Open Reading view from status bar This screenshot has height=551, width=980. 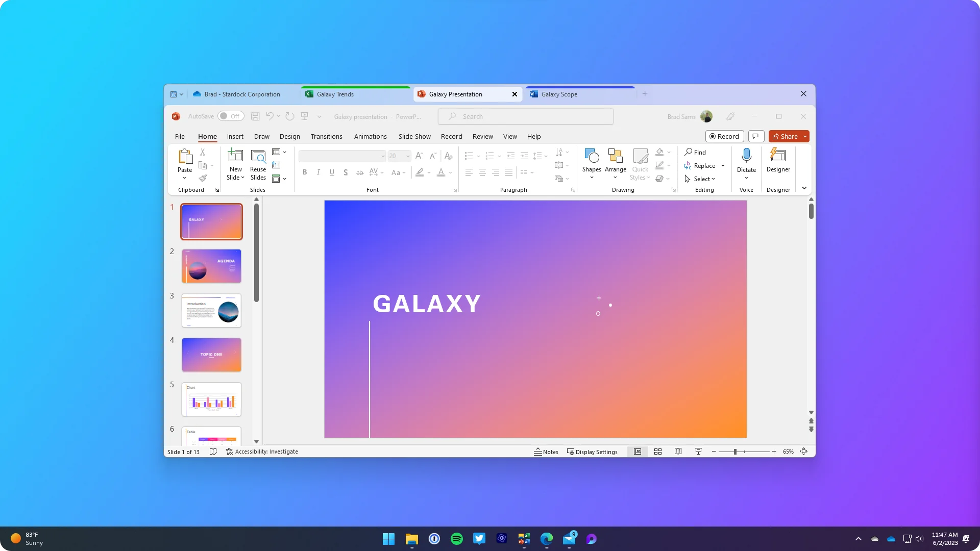(x=678, y=452)
